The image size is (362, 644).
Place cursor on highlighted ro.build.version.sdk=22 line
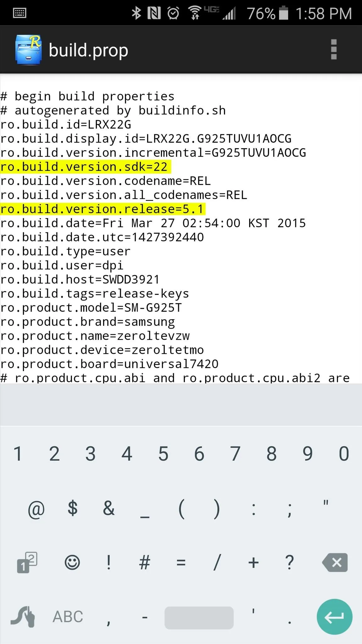[x=85, y=167]
